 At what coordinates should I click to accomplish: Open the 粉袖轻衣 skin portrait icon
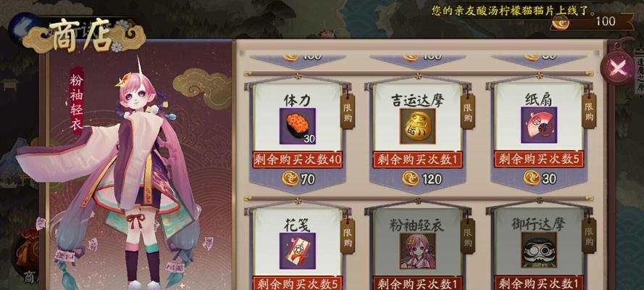[418, 251]
